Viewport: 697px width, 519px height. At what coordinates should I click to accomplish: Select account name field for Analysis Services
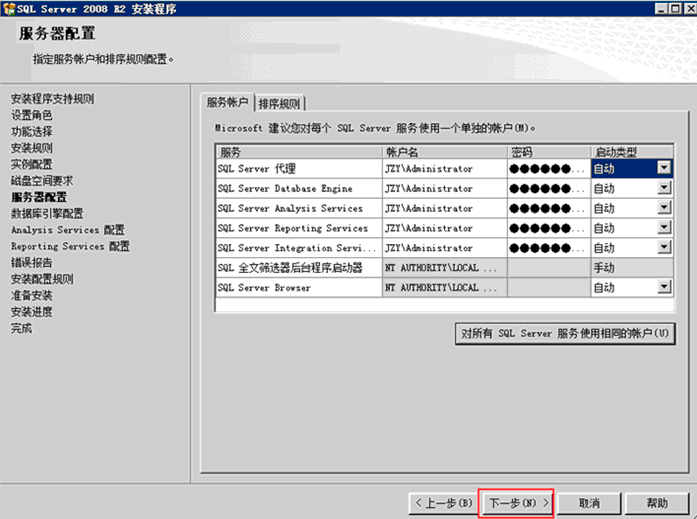[x=445, y=208]
